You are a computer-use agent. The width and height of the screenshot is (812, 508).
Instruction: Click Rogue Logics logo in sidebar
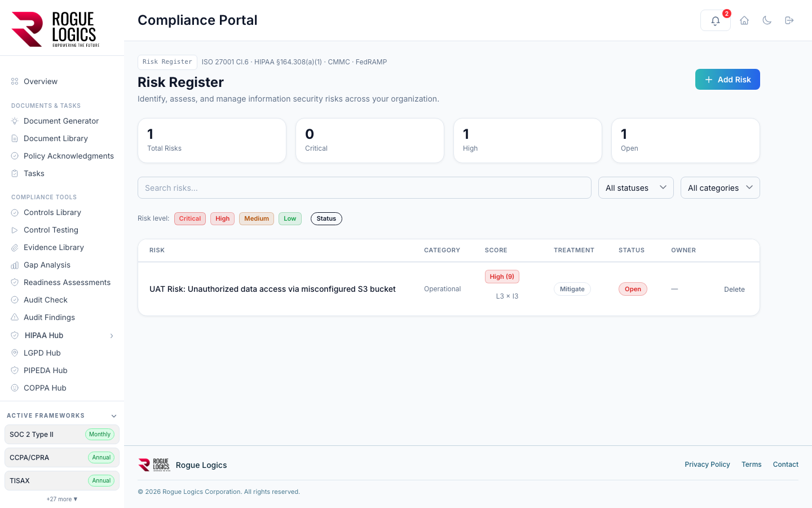pos(55,29)
